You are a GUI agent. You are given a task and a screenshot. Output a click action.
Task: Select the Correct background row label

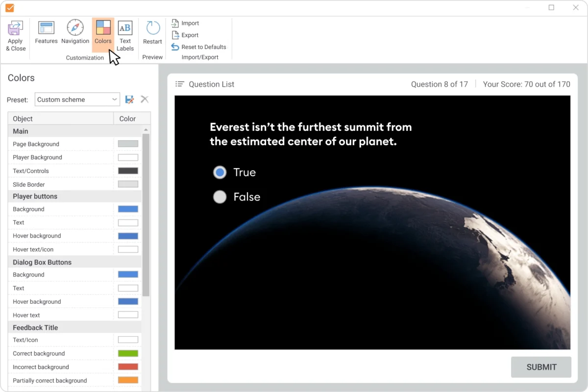(x=39, y=353)
